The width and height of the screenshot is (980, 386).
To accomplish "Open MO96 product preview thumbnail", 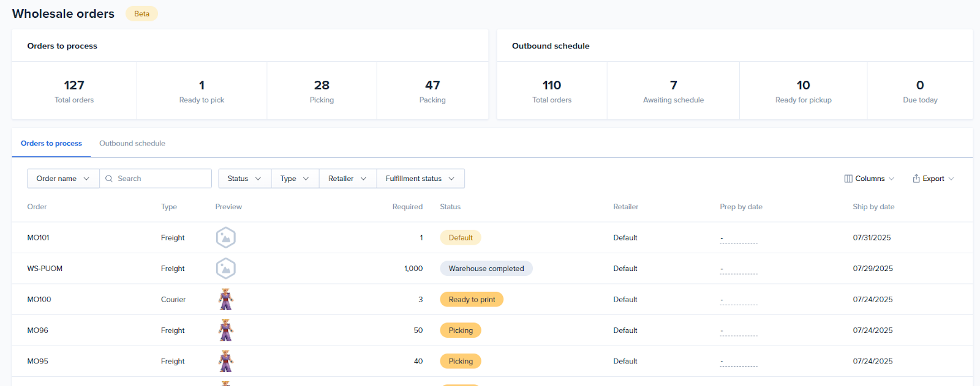I will pyautogui.click(x=226, y=330).
